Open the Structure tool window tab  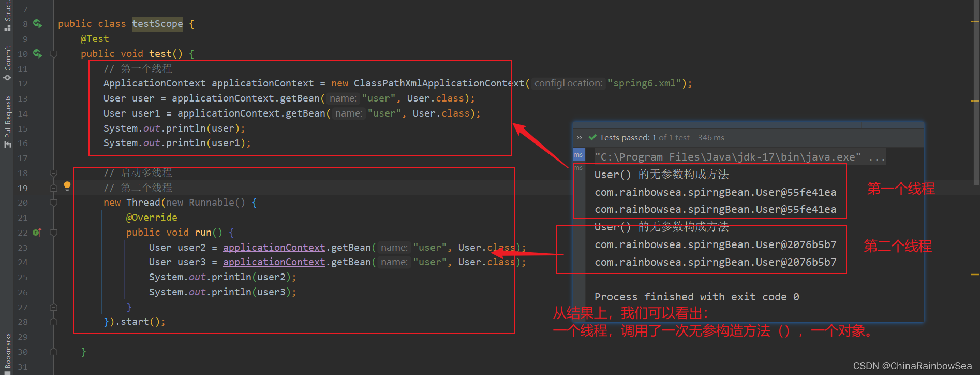tap(7, 16)
